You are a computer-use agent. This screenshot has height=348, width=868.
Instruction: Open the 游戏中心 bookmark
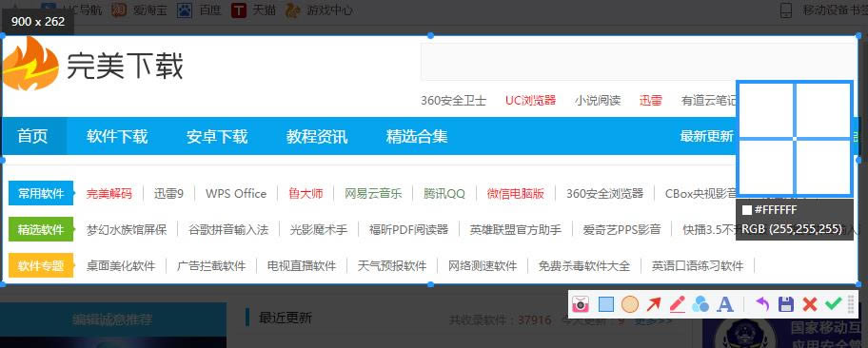[319, 10]
